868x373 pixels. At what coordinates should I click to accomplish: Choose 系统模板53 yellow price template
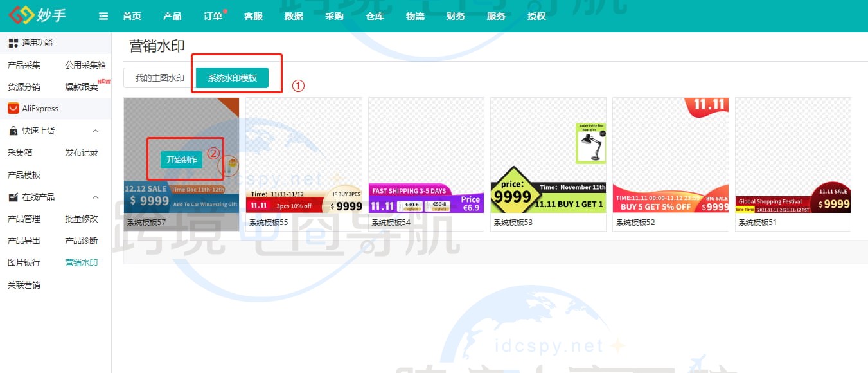(548, 156)
